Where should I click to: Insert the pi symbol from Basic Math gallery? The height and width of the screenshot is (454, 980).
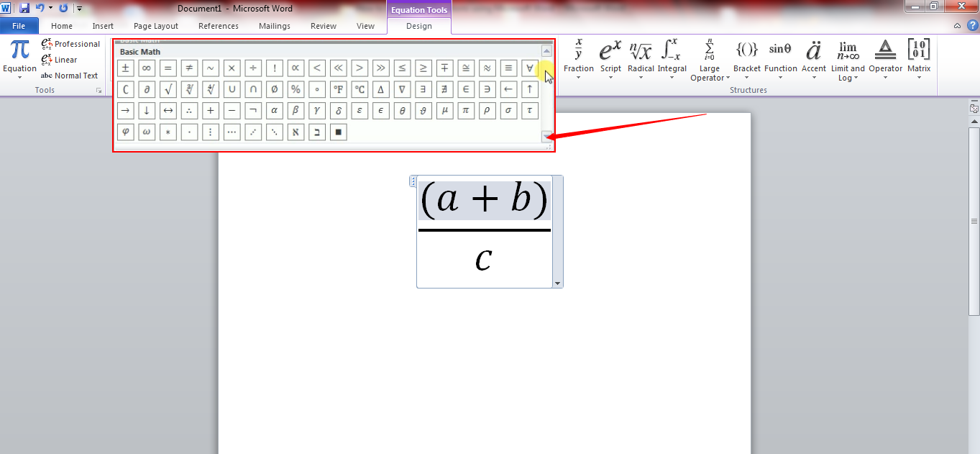tap(466, 110)
